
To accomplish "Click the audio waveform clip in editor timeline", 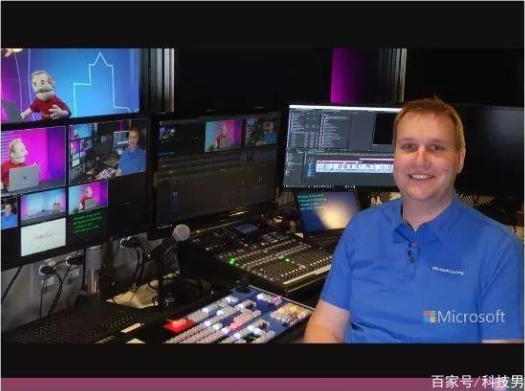I will tap(355, 166).
